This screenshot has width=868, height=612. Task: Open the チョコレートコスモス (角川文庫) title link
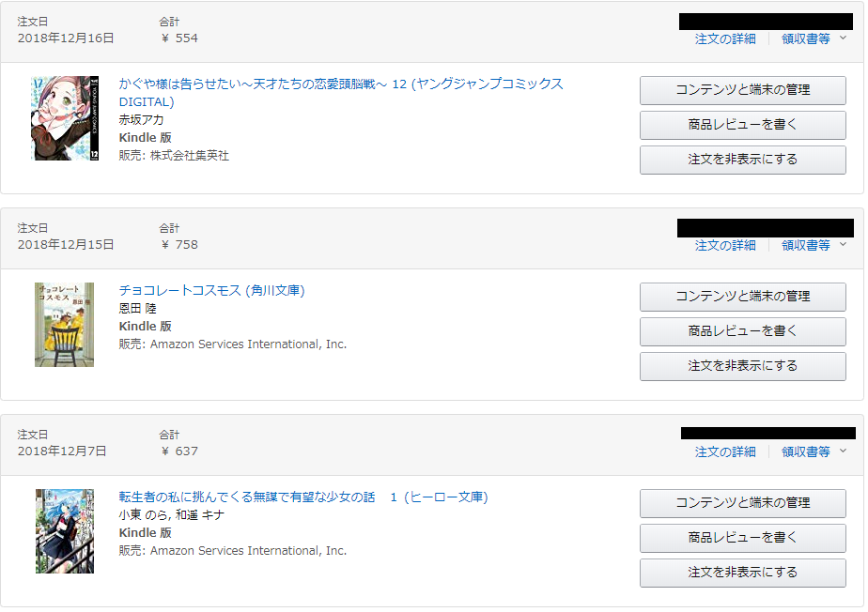(x=211, y=290)
